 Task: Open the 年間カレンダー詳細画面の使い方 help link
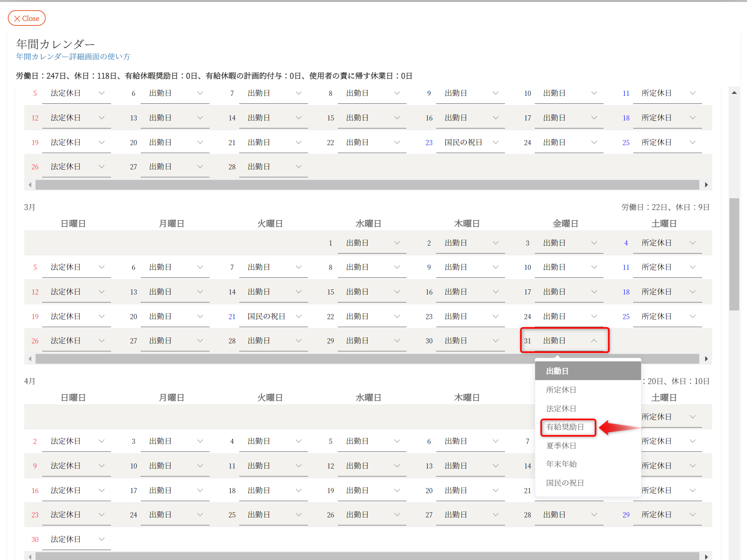(73, 57)
